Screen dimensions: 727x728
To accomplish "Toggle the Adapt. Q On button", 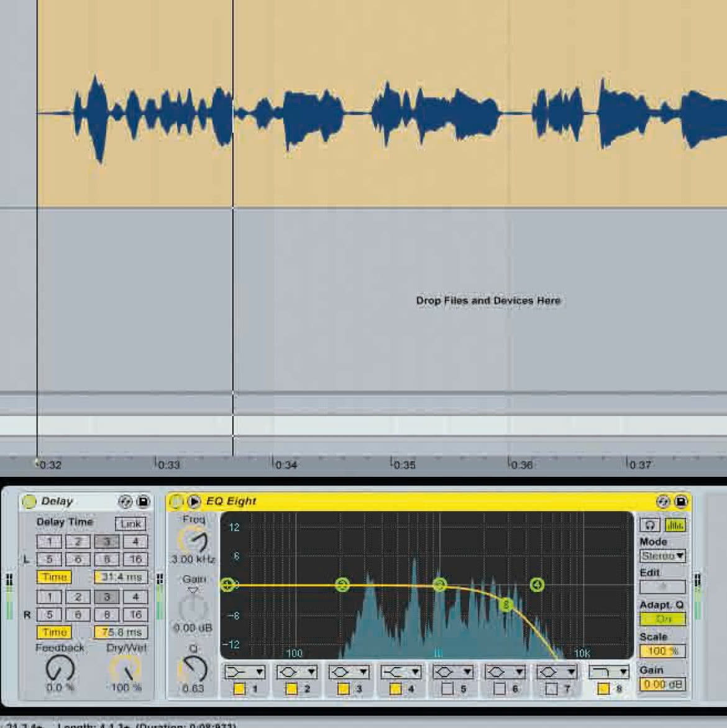I will (x=662, y=619).
